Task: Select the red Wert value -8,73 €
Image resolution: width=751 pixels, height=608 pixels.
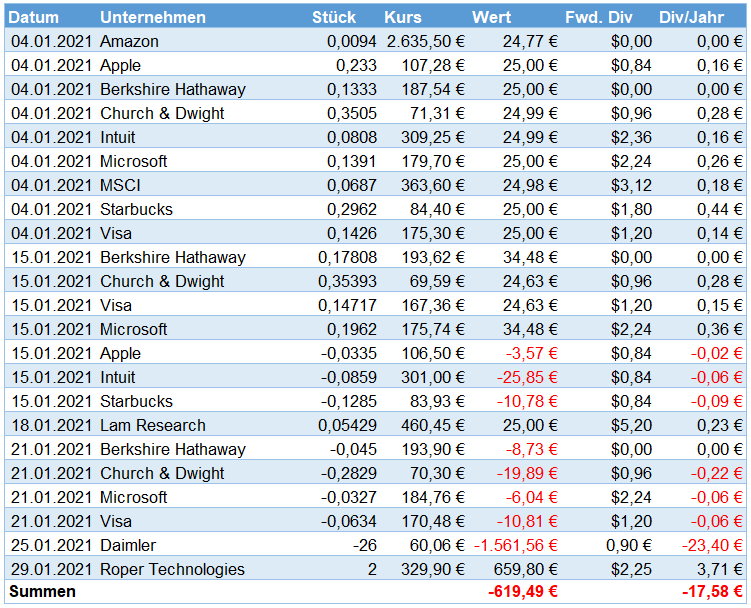Action: (x=532, y=449)
